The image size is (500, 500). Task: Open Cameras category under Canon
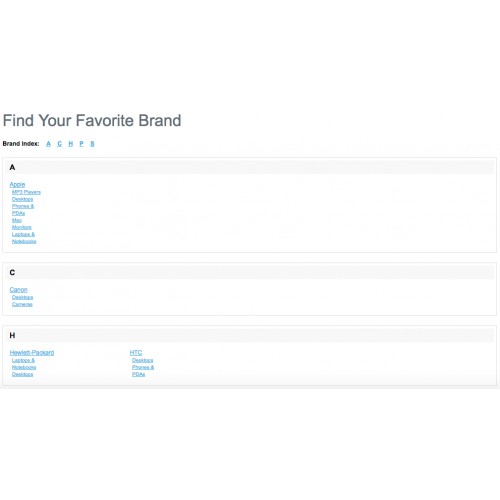pos(22,304)
